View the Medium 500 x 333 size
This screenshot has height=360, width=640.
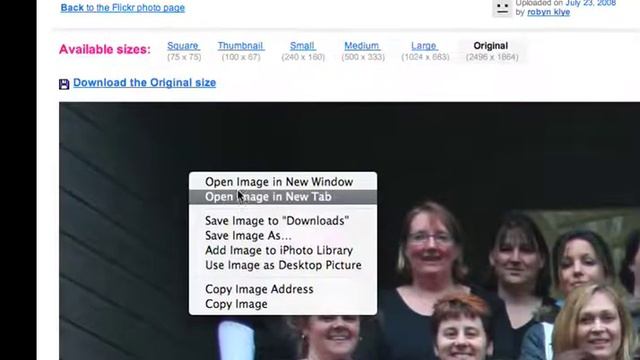tap(362, 46)
